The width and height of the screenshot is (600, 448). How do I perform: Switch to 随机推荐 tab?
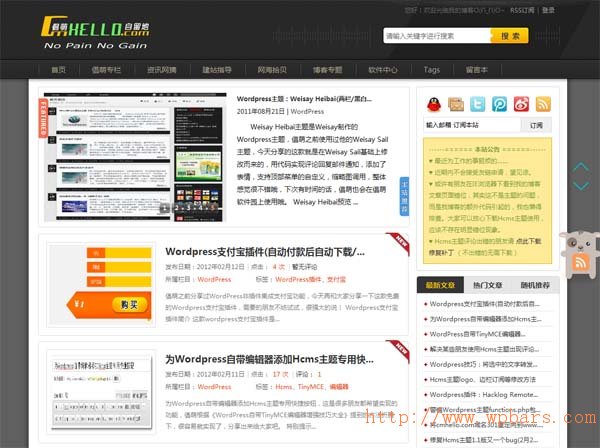(535, 285)
